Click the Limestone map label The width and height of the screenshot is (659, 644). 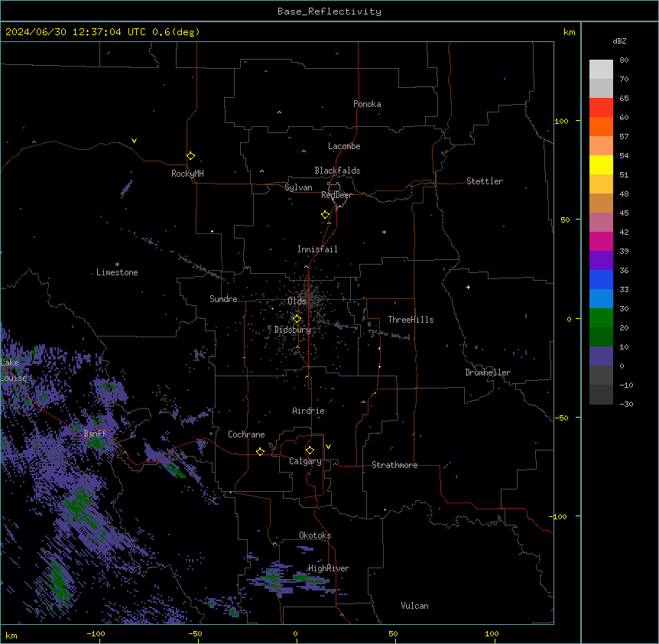(x=117, y=272)
